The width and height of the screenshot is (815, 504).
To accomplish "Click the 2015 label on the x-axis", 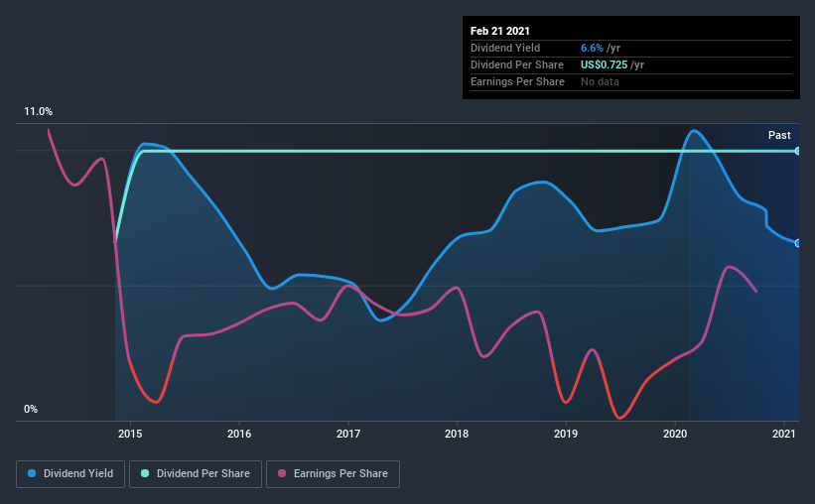I will point(130,434).
